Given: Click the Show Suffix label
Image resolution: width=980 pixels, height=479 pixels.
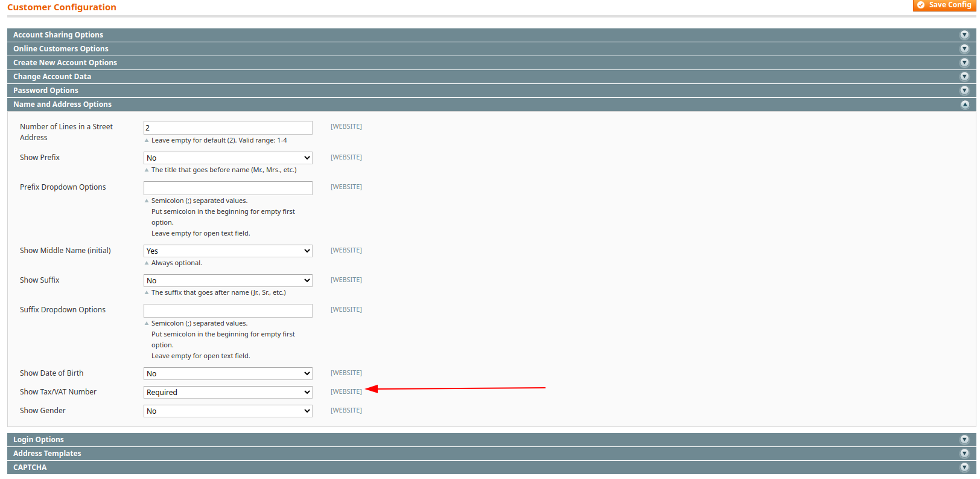Looking at the screenshot, I should click(x=40, y=280).
